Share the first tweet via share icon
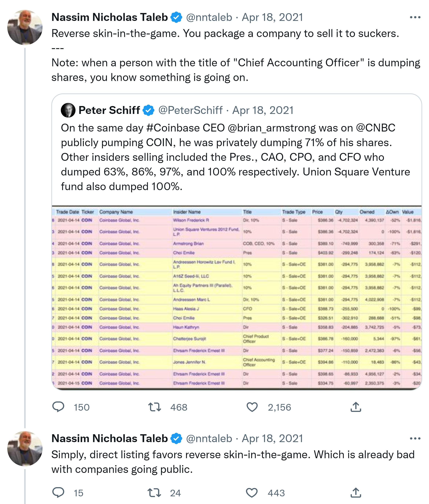The width and height of the screenshot is (429, 504). 356,407
